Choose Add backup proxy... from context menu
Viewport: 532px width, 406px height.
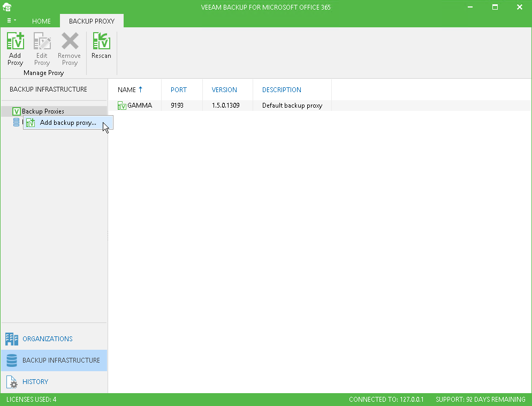point(68,123)
